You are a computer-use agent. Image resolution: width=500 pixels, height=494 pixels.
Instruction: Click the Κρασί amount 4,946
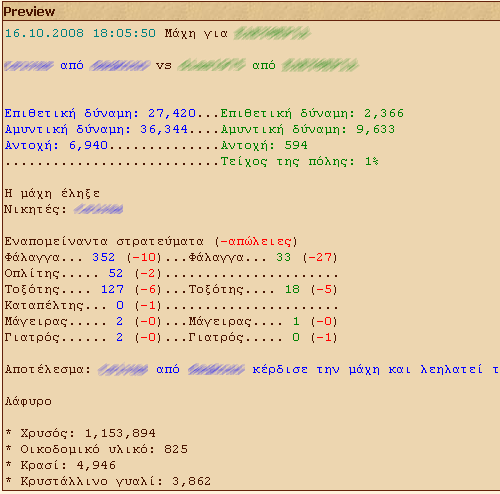[x=96, y=465]
